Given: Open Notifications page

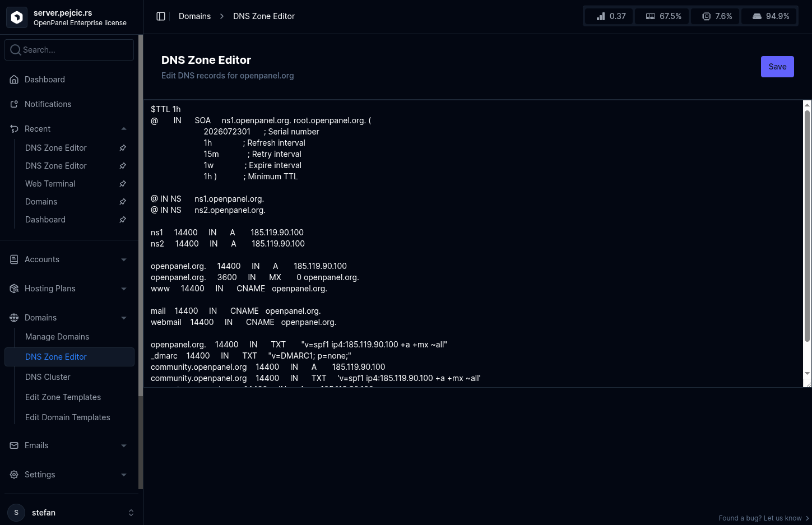Looking at the screenshot, I should [x=48, y=104].
